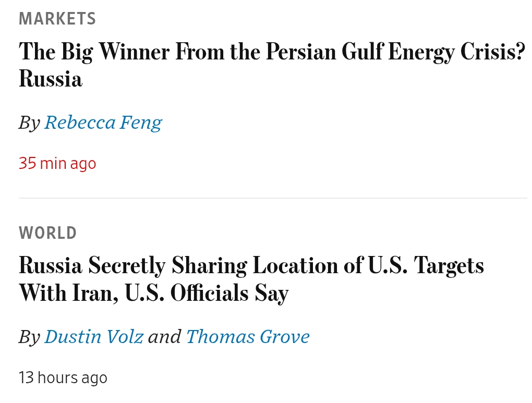Open Rebecca Feng's author page
Image resolution: width=532 pixels, height=403 pixels.
pyautogui.click(x=103, y=123)
